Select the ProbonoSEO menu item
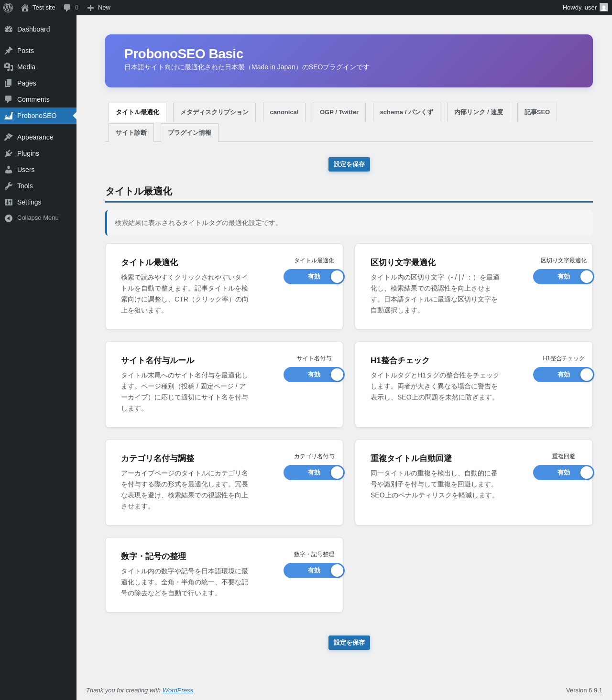This screenshot has height=700, width=612. click(38, 116)
